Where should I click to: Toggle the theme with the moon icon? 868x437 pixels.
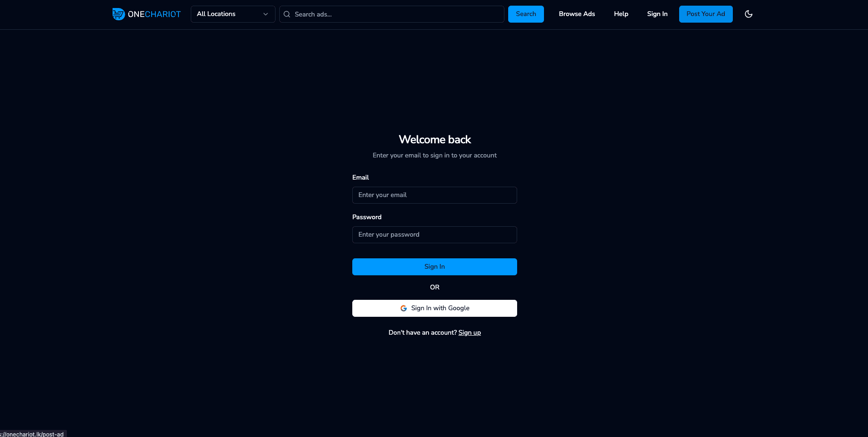pos(748,14)
